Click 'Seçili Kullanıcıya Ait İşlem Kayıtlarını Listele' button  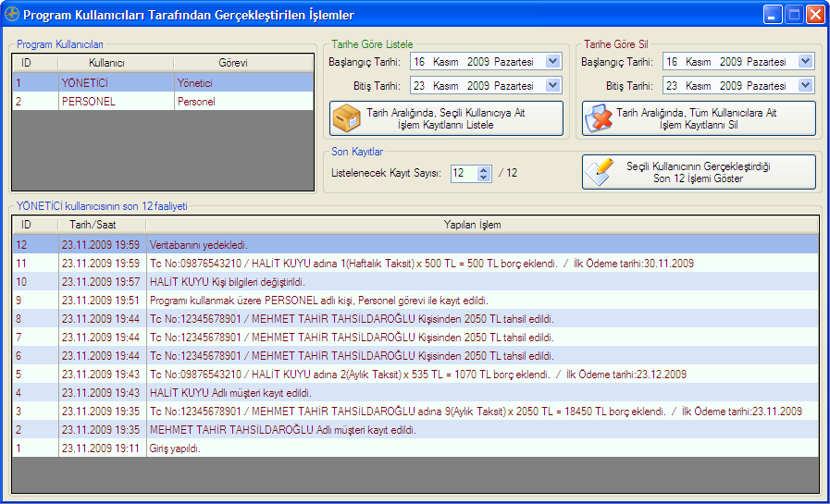(x=446, y=118)
